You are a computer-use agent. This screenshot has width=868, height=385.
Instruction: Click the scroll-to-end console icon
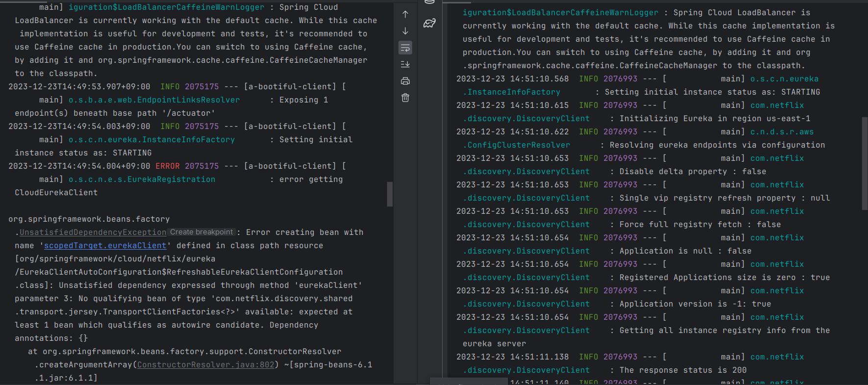(x=405, y=64)
